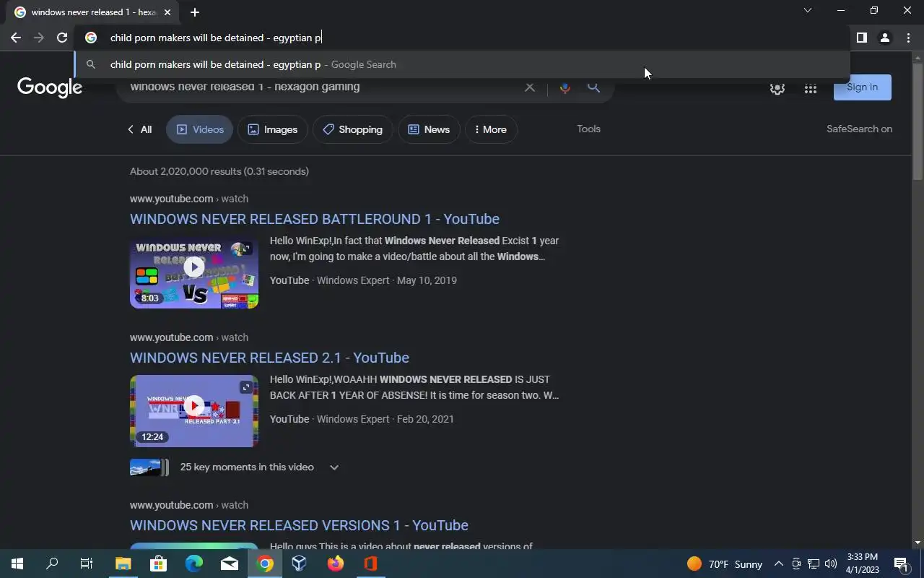Open Microsoft Office from the taskbar
Screen dimensions: 924x578
370,564
